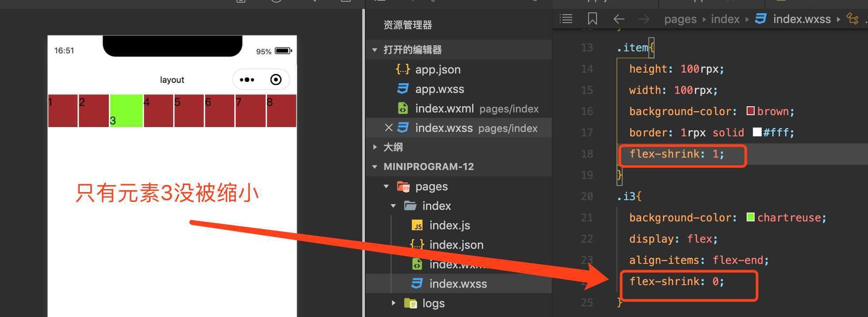Click css icon of index.wxss in project tree
The image size is (868, 317).
point(417,284)
